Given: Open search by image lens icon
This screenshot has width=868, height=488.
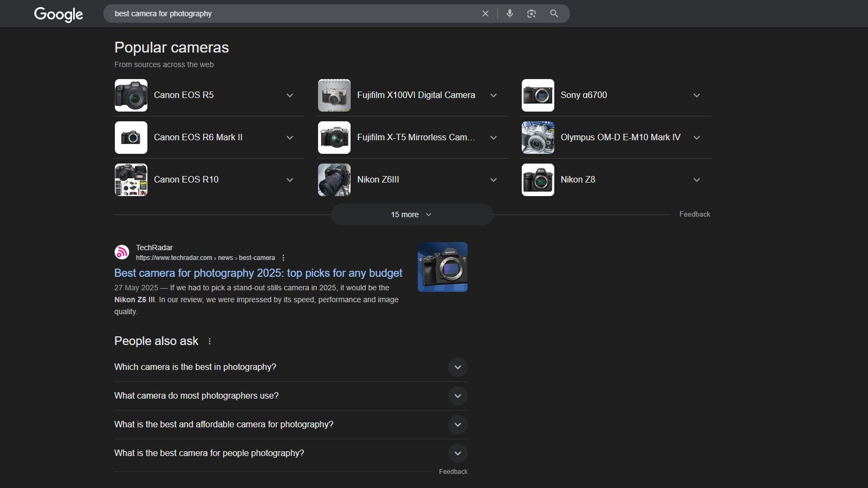Looking at the screenshot, I should click(x=532, y=14).
